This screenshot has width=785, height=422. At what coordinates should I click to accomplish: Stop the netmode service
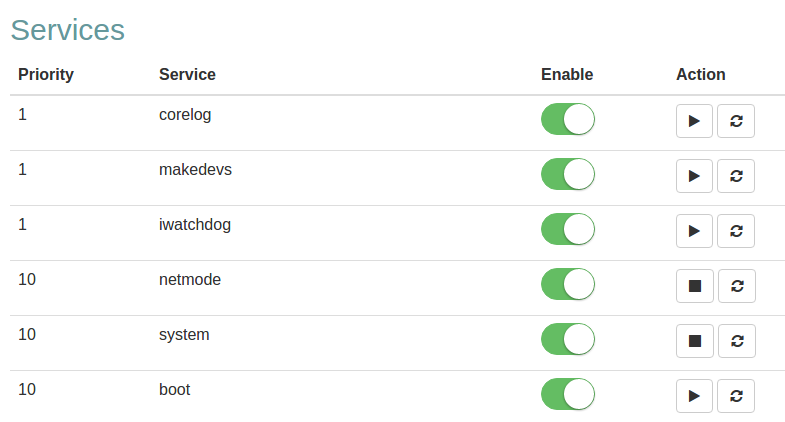(x=694, y=286)
